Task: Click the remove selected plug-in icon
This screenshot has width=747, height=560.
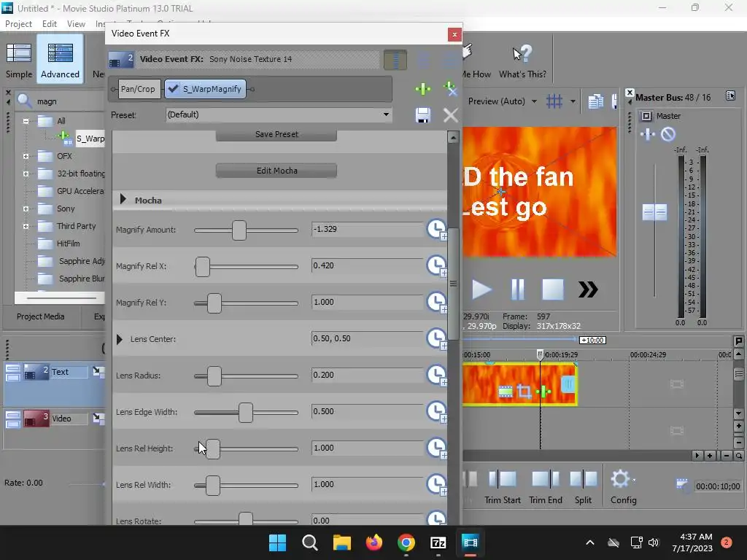Action: point(450,89)
